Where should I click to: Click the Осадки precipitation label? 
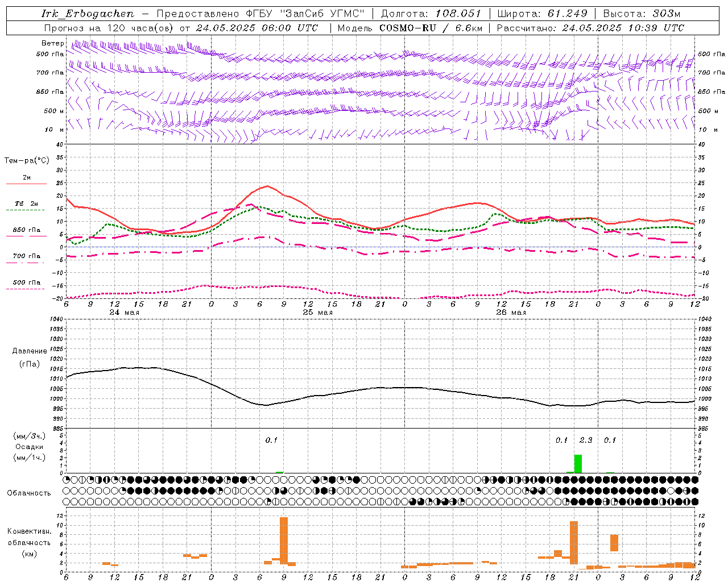pos(29,447)
